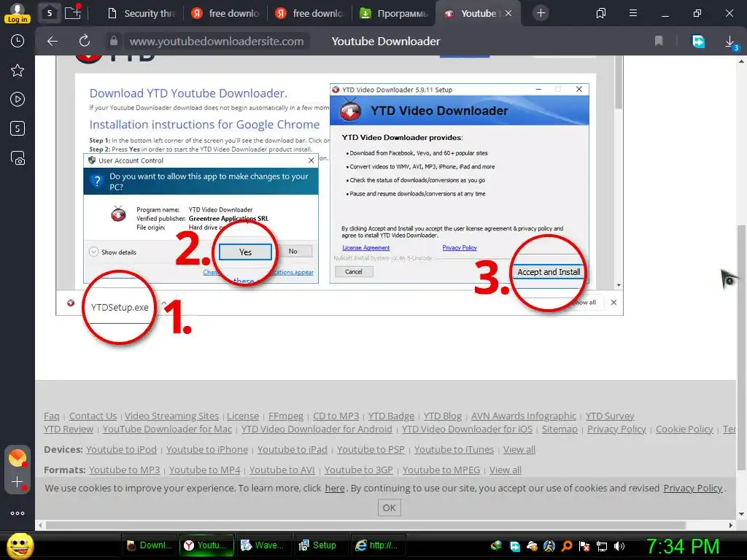
Task: Open the downloads icon with badge 3
Action: pyautogui.click(x=730, y=42)
